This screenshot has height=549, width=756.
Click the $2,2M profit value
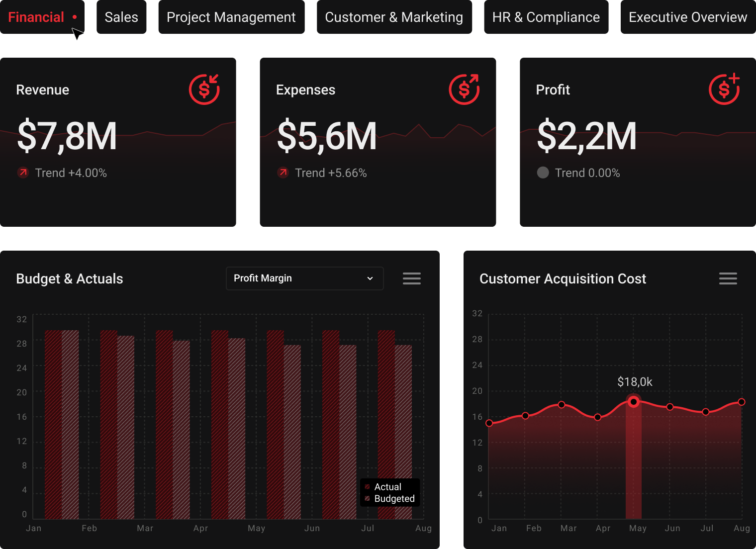point(587,136)
